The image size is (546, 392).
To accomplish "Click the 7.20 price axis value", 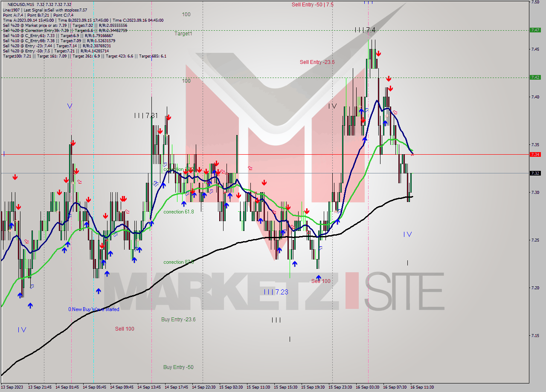I will (535, 288).
